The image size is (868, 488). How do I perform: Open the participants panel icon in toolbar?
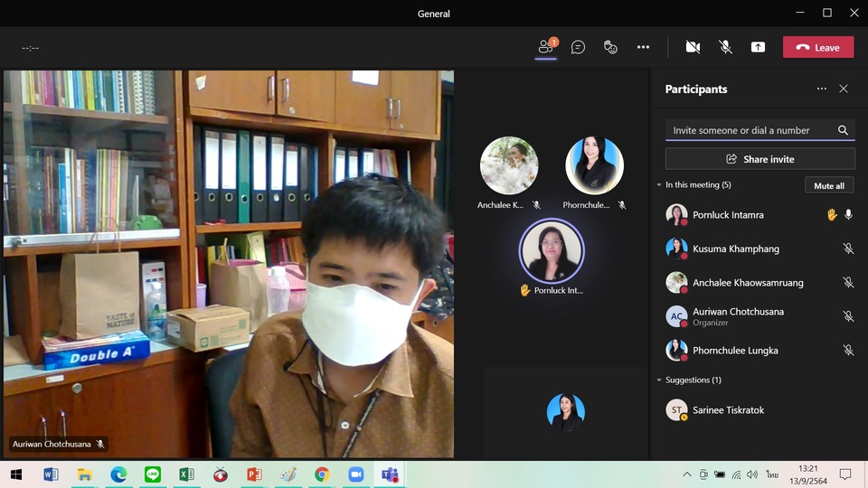pos(546,47)
